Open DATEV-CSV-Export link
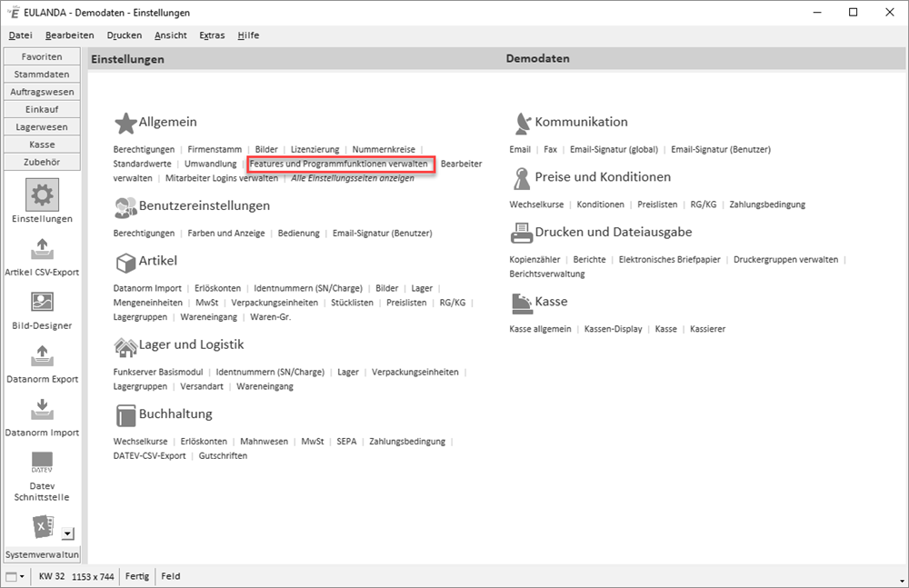This screenshot has height=588, width=909. 150,456
